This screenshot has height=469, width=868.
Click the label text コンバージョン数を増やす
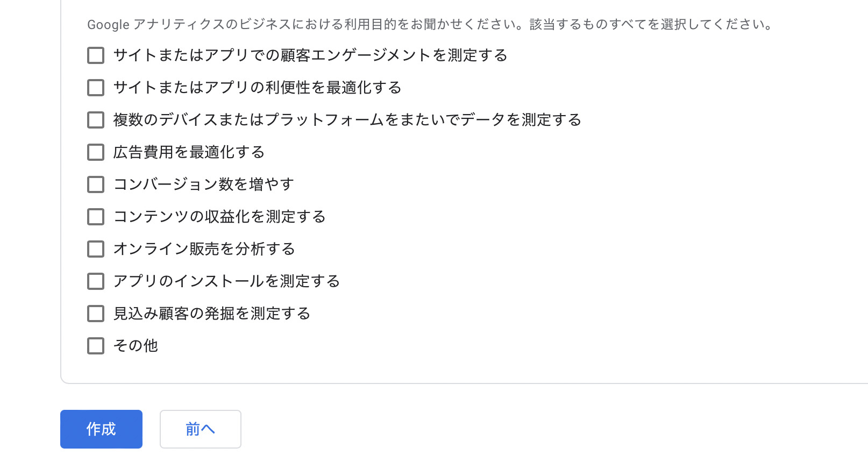(203, 184)
